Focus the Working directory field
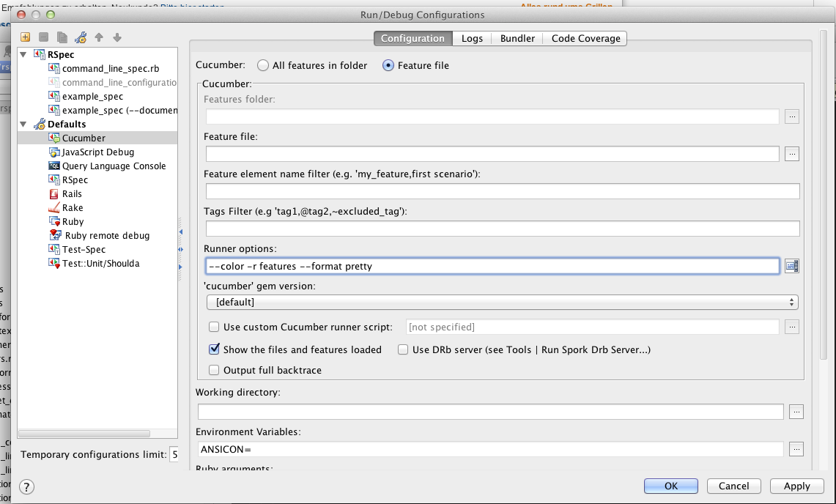The width and height of the screenshot is (836, 504). (490, 411)
